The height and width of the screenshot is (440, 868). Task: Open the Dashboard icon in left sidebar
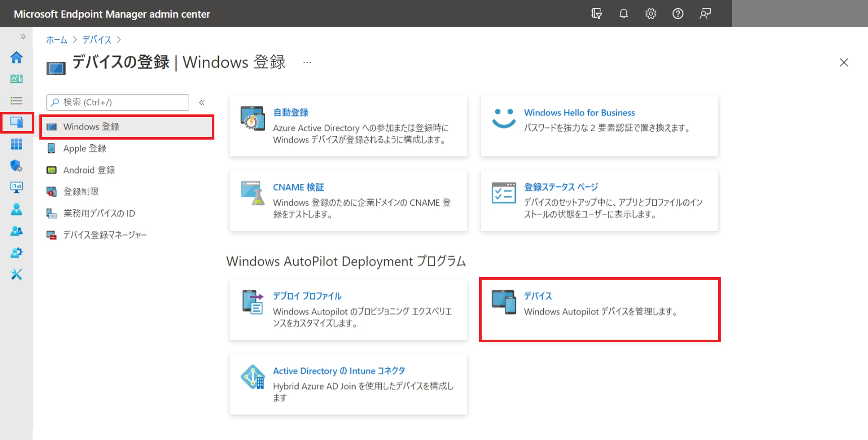pos(16,79)
